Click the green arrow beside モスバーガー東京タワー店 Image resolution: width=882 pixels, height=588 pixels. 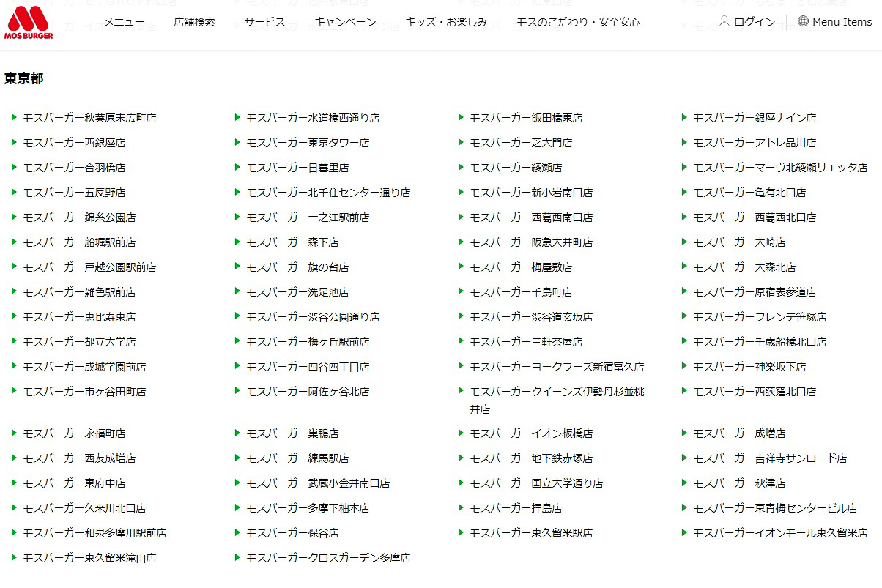pos(237,142)
